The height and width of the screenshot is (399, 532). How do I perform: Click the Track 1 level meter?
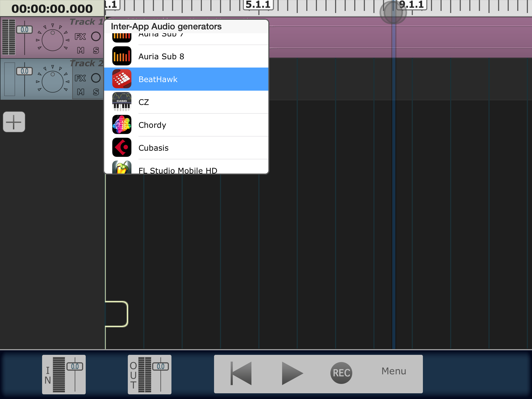pyautogui.click(x=9, y=37)
